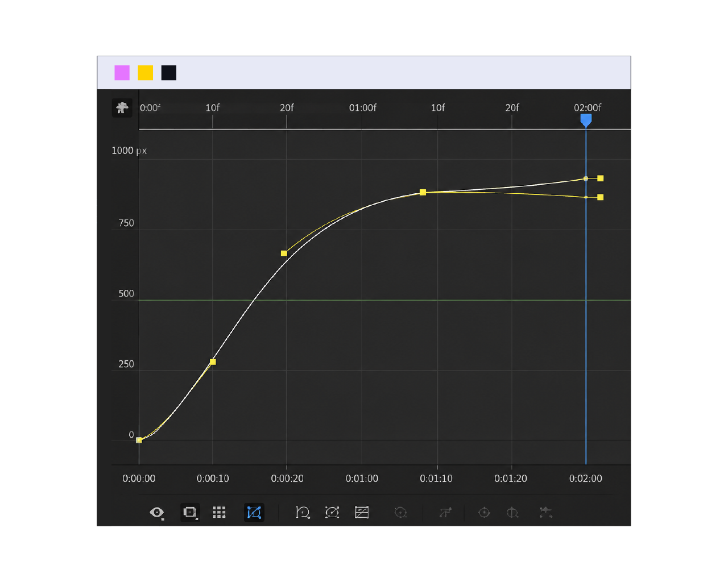The width and height of the screenshot is (728, 582).
Task: Click the Easy Ease In icon
Action: click(512, 513)
